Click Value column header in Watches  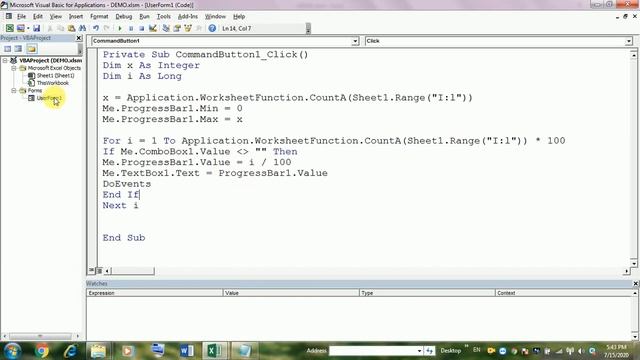coord(291,293)
